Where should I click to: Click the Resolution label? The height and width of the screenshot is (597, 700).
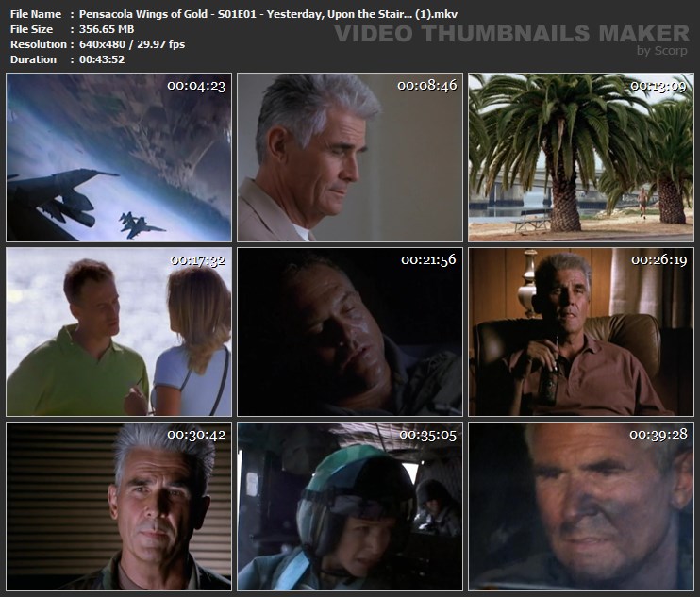[x=39, y=44]
